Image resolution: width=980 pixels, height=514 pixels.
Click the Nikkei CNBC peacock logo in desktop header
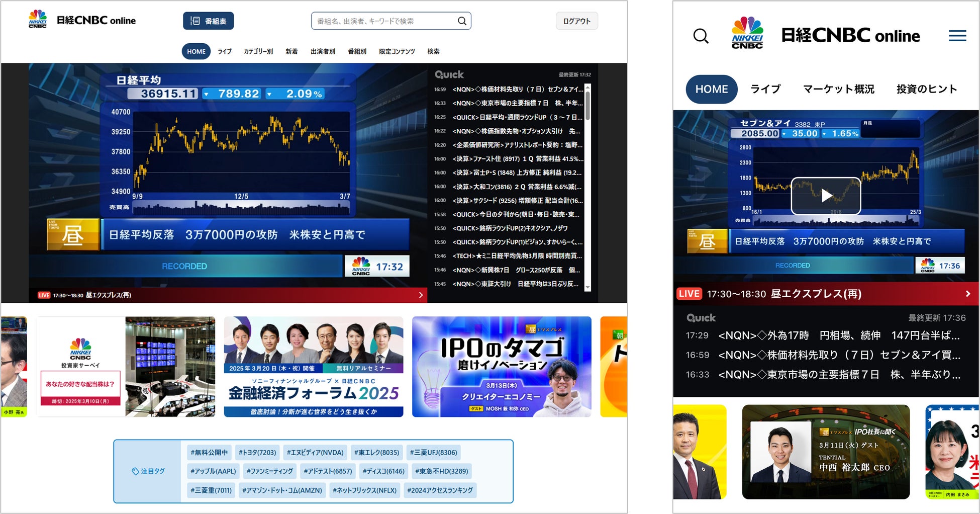38,19
